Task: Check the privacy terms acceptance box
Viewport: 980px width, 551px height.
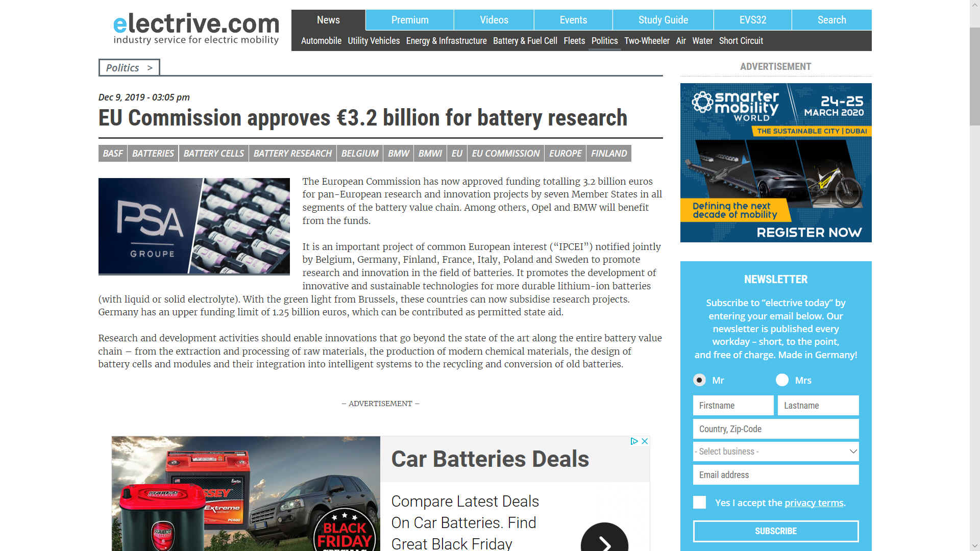Action: [699, 503]
